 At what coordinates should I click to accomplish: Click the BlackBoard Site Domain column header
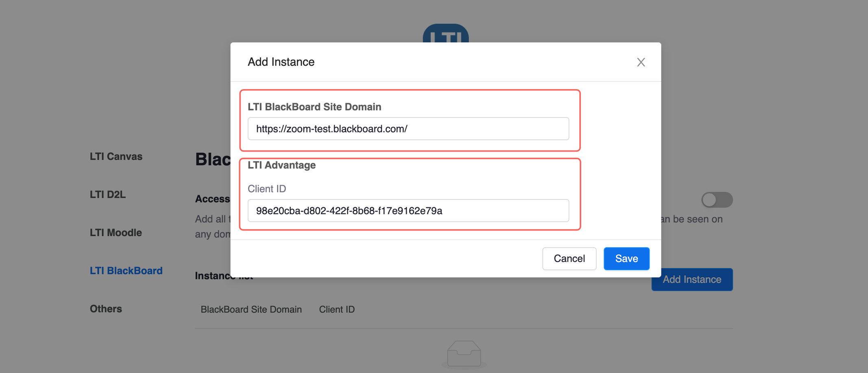point(251,309)
